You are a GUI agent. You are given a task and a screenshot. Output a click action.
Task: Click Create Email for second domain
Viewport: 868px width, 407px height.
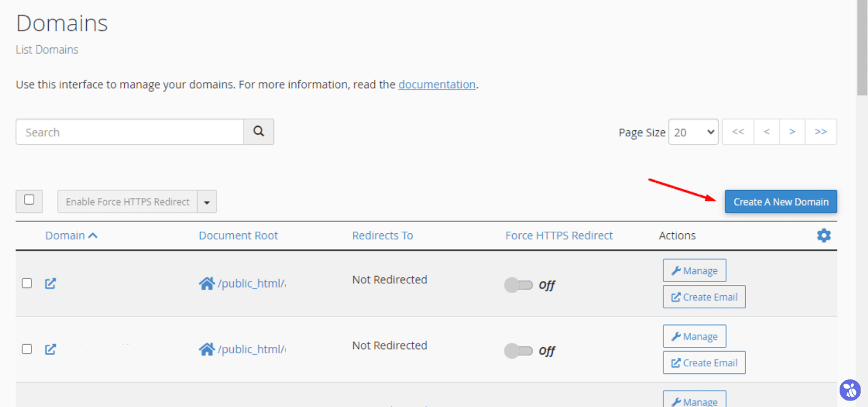[x=704, y=363]
